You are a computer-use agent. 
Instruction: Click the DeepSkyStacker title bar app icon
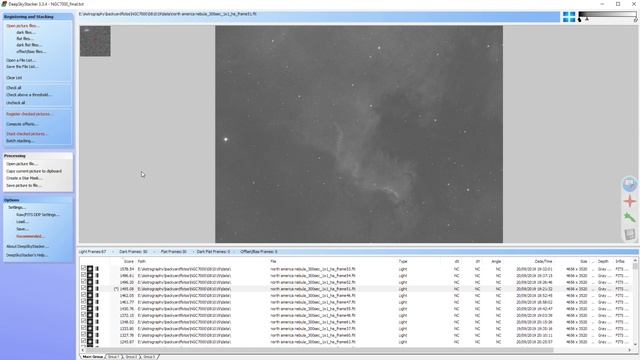pyautogui.click(x=4, y=4)
